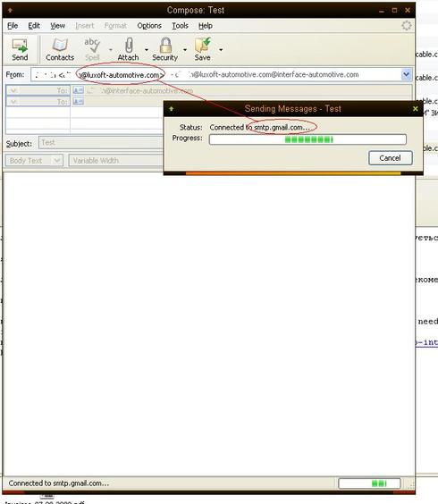Minimize the Compose window
Viewport: 438px width, 504px height.
pyautogui.click(x=382, y=11)
